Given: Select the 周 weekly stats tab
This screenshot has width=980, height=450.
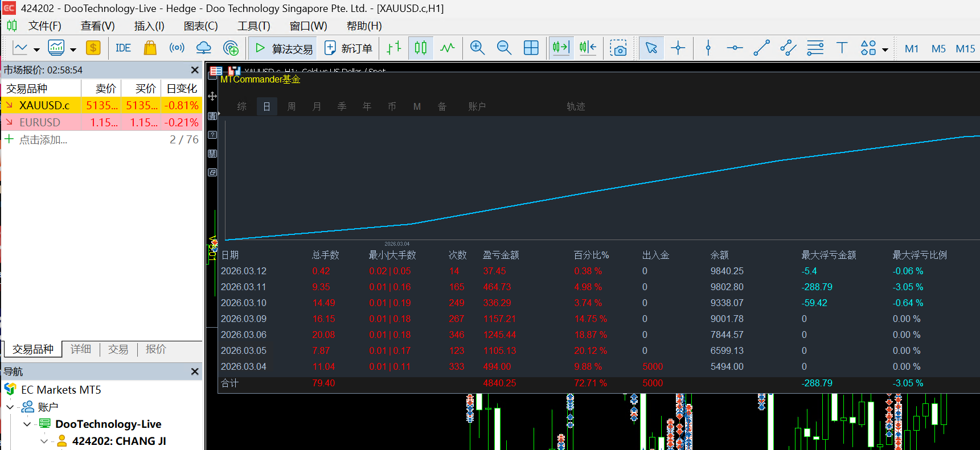Looking at the screenshot, I should 292,106.
